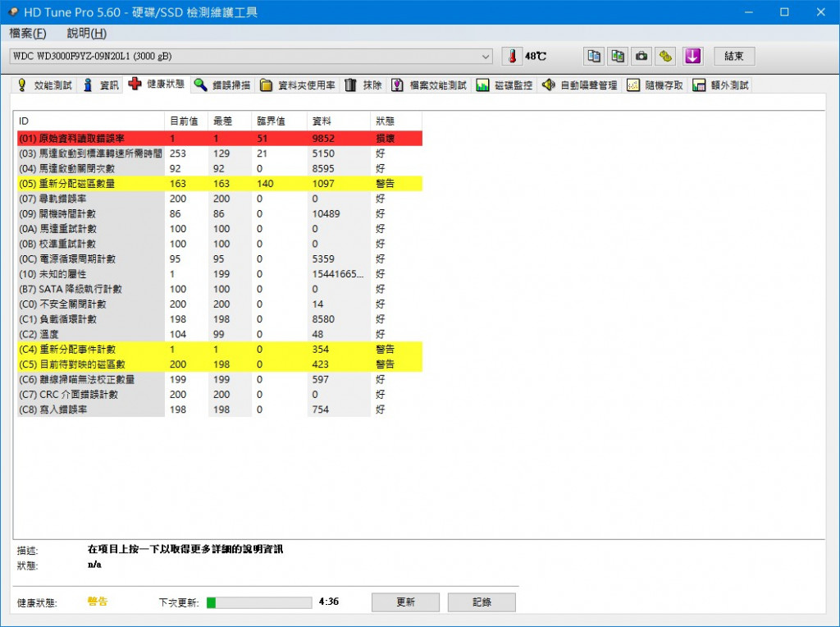Screen dimensions: 840x627
Task: Switch to the 檔案效能測試 tab
Action: coord(429,85)
